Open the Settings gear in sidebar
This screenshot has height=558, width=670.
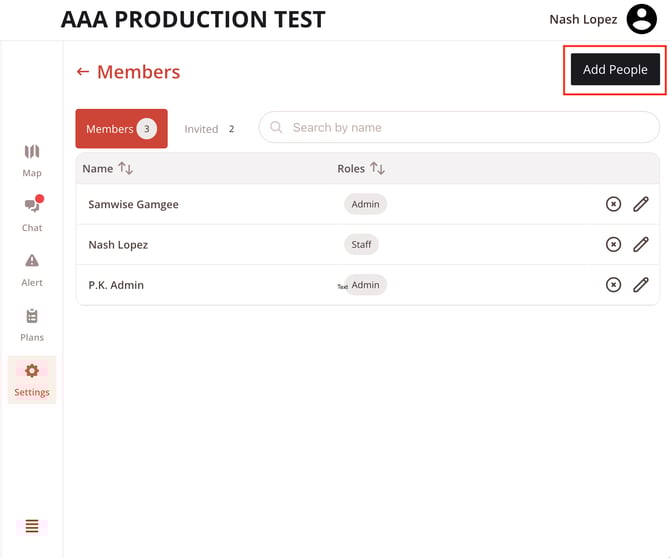32,379
